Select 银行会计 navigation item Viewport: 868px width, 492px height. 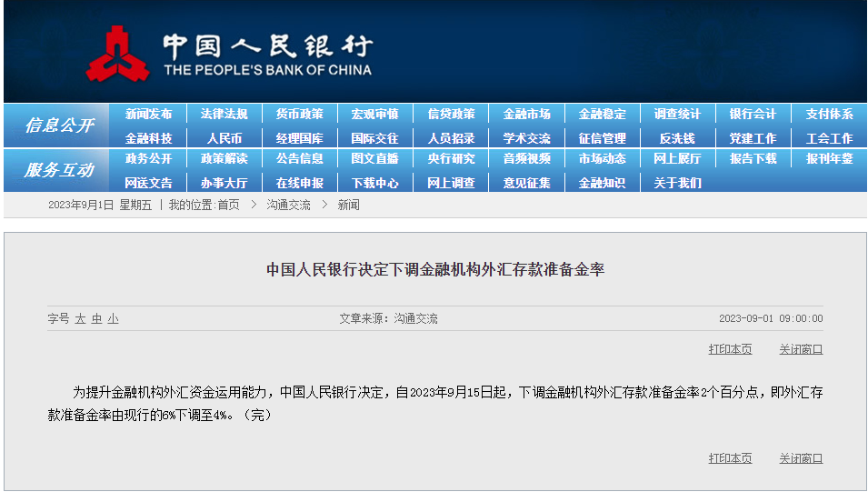[753, 115]
